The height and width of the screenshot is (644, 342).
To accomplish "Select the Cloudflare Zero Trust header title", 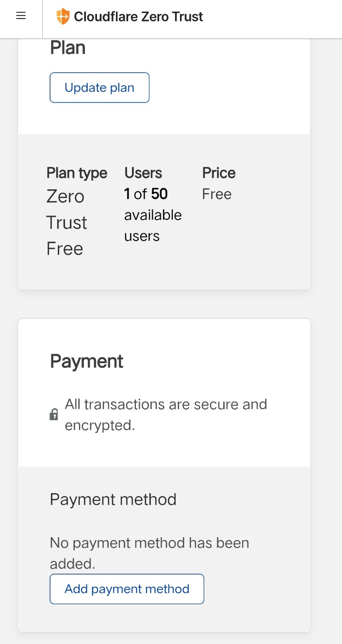I will tap(138, 17).
